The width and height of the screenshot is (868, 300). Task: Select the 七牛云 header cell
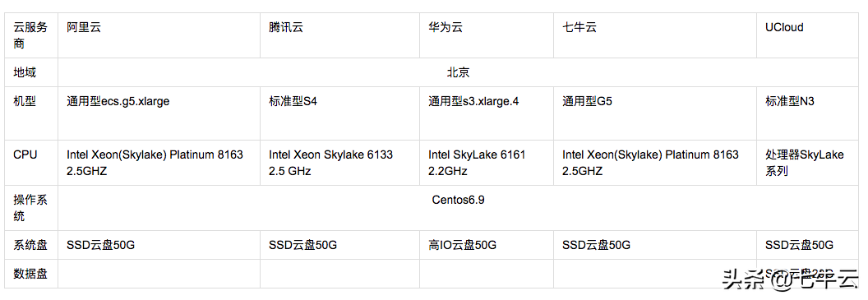point(655,35)
